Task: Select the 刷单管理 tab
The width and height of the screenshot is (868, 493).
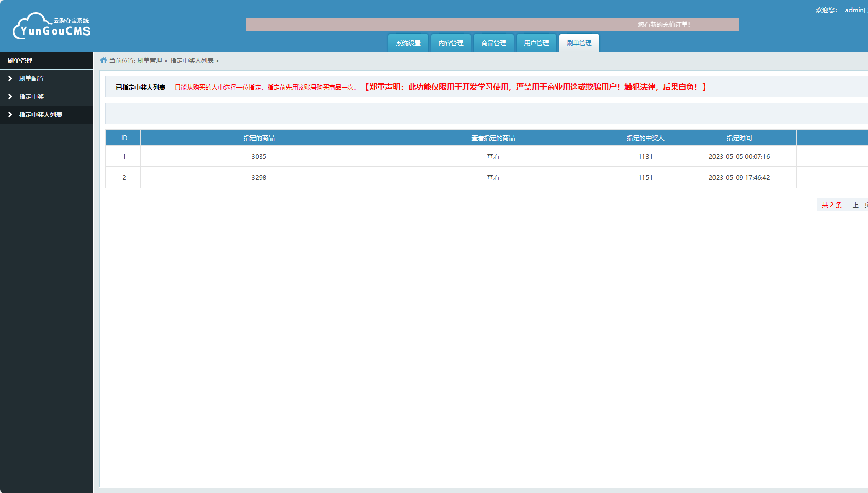Action: pos(580,43)
